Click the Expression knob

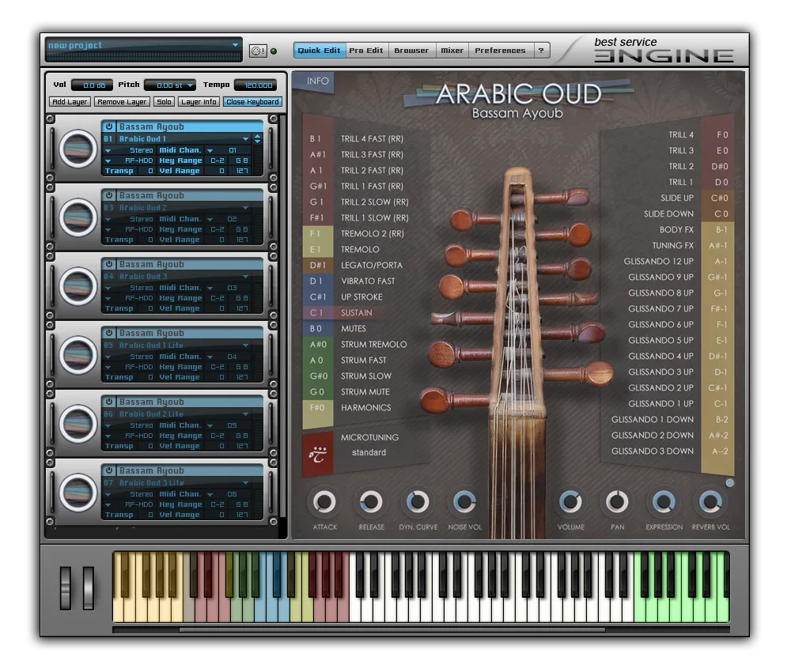pos(664,502)
